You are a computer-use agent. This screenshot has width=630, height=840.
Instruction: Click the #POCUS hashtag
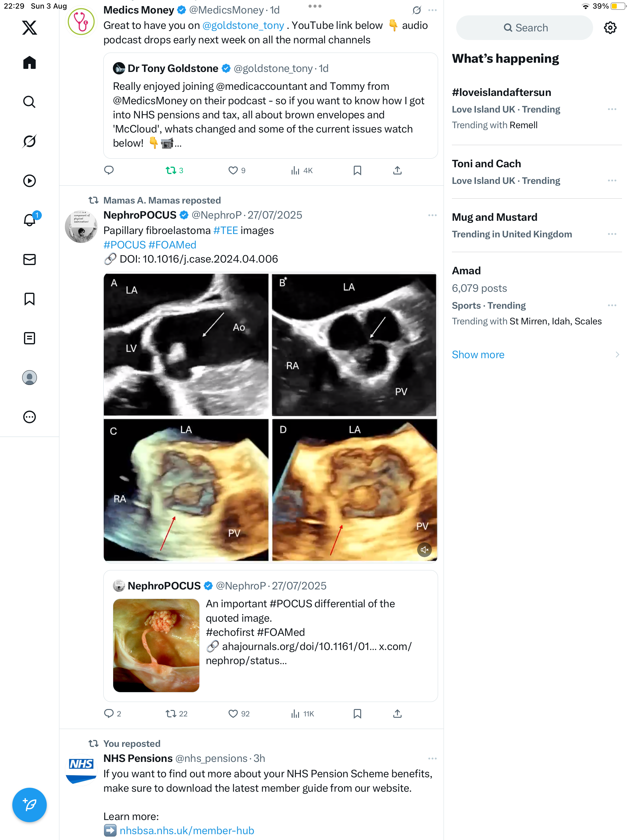[125, 244]
